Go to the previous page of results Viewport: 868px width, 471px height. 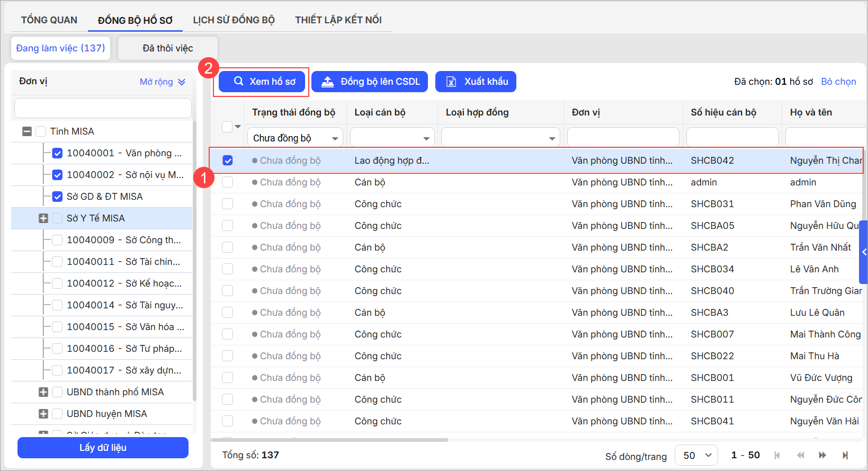(800, 455)
